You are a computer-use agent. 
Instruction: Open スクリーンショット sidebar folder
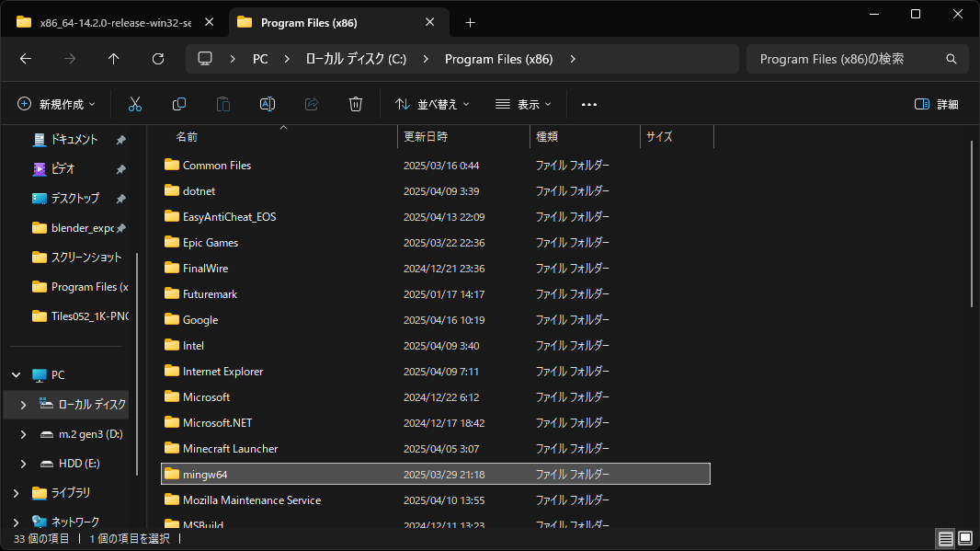pyautogui.click(x=77, y=257)
